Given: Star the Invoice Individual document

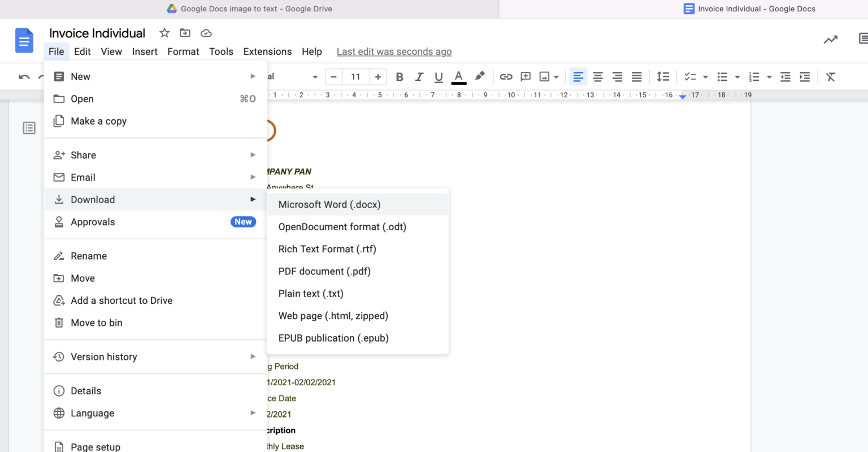Looking at the screenshot, I should tap(164, 33).
